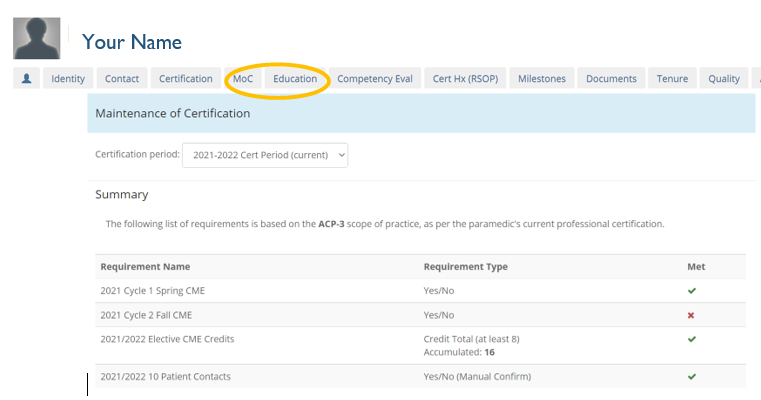Click the checkmark for 10 Patient Contacts

click(x=692, y=377)
